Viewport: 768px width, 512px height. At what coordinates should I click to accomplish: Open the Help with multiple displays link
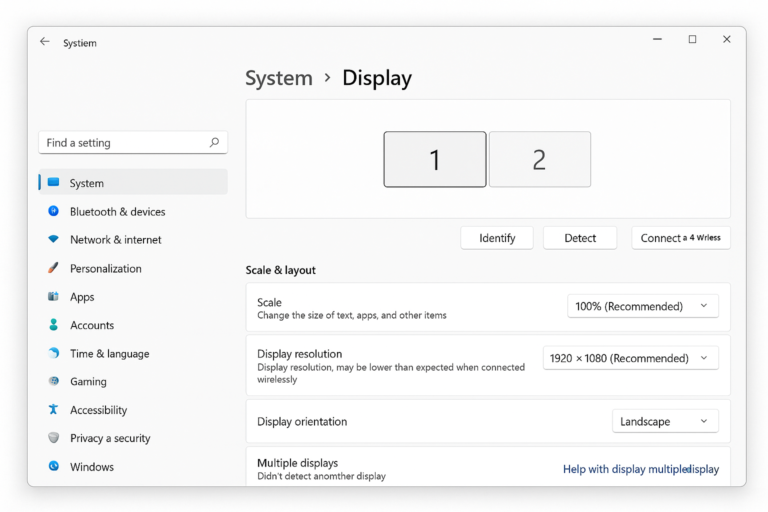(640, 469)
